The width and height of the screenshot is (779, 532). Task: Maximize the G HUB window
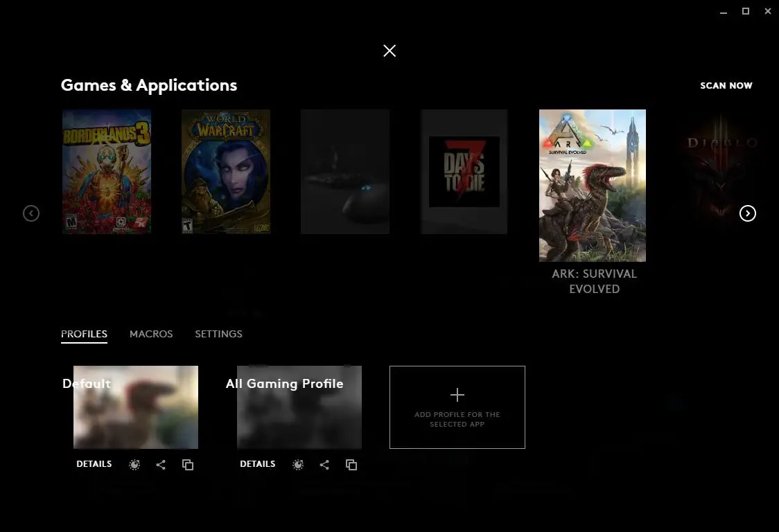click(x=745, y=11)
